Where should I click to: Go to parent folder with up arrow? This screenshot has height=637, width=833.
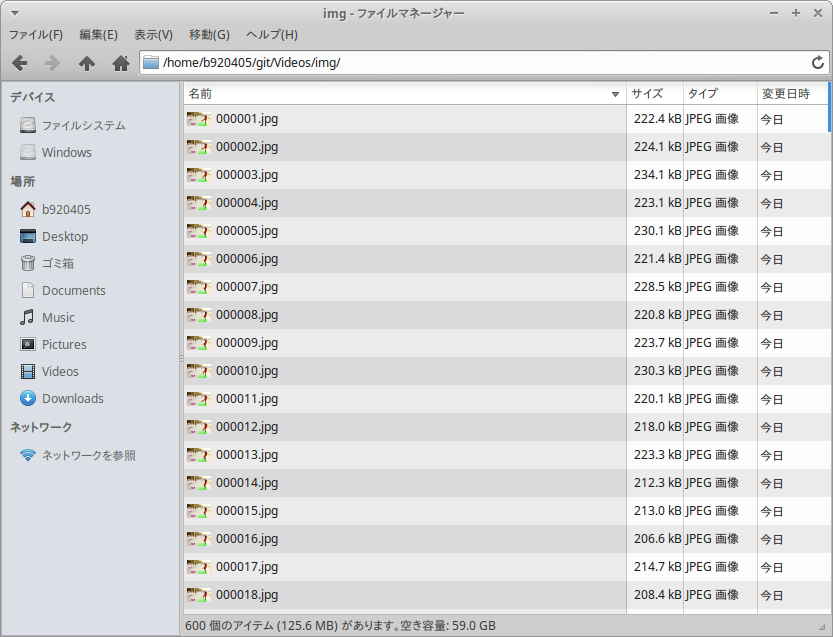point(87,63)
